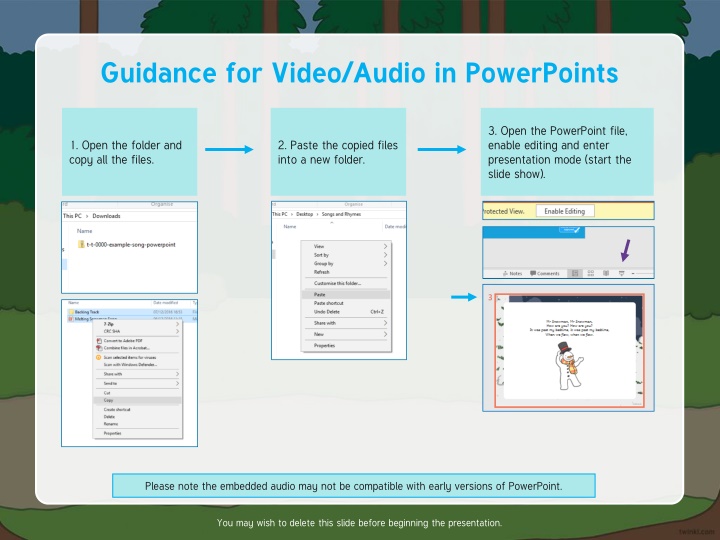Click This PC in the Downloads window breadcrumb
720x540 pixels.
72,216
